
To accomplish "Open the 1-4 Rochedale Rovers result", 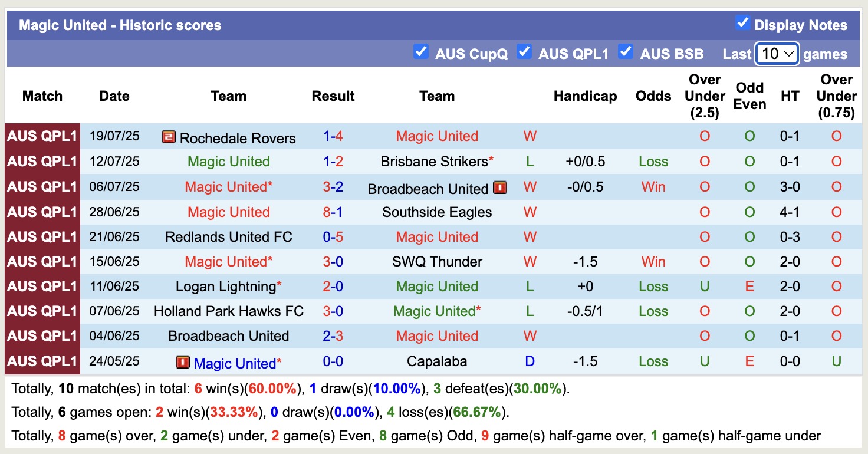I will tap(333, 137).
